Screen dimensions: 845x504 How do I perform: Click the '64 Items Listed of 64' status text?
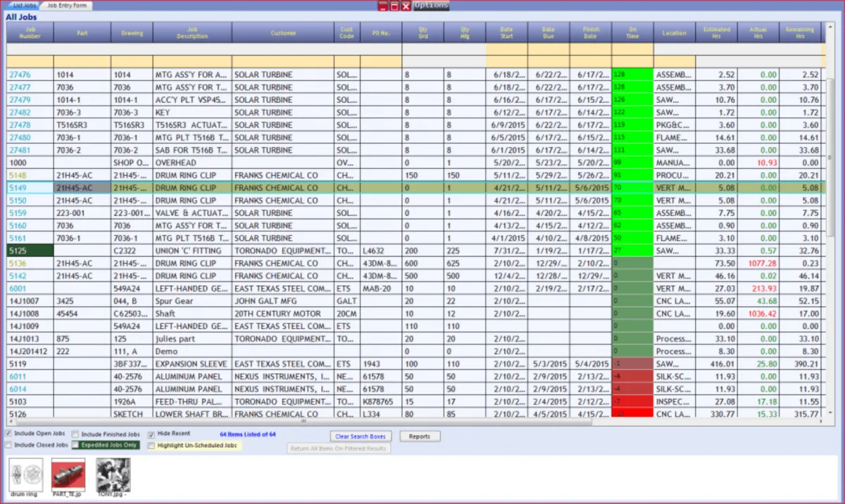coord(247,434)
